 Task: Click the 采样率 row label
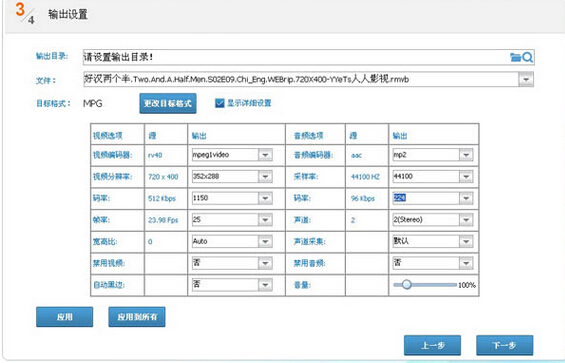306,177
